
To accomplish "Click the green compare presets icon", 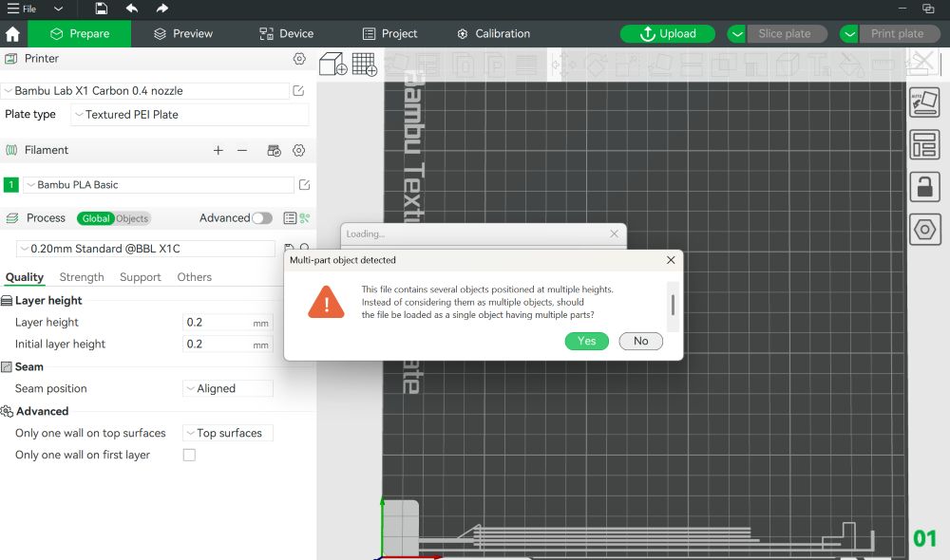I will tap(305, 218).
